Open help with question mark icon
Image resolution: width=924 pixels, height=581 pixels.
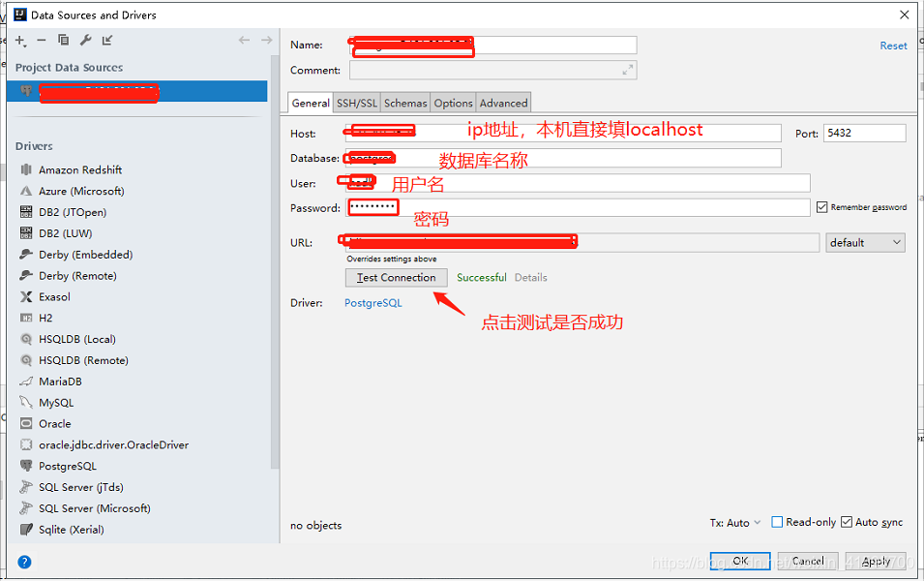click(24, 562)
